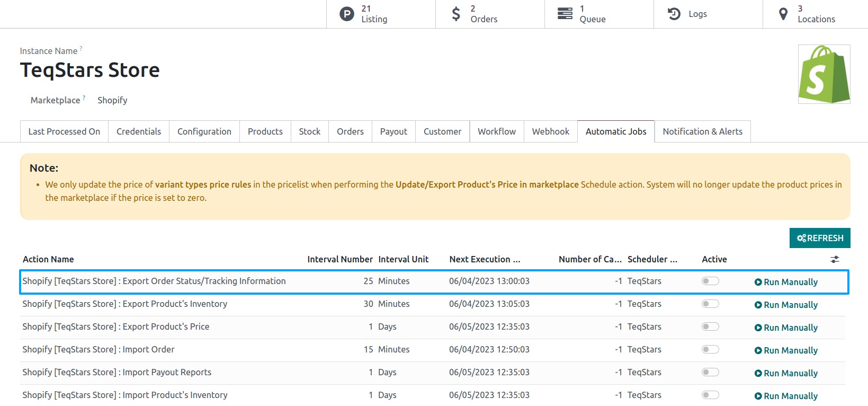This screenshot has height=406, width=868.
Task: Select Export Order Status/Tracking Information row
Action: (x=434, y=281)
